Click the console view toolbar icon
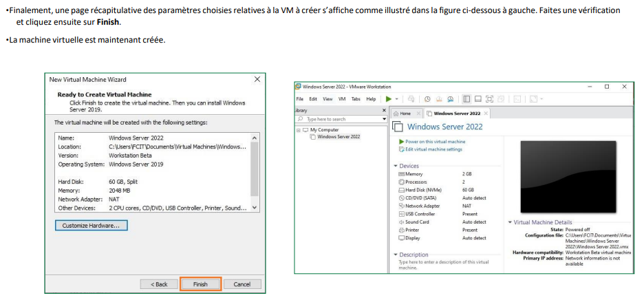644x300 pixels. coord(517,99)
